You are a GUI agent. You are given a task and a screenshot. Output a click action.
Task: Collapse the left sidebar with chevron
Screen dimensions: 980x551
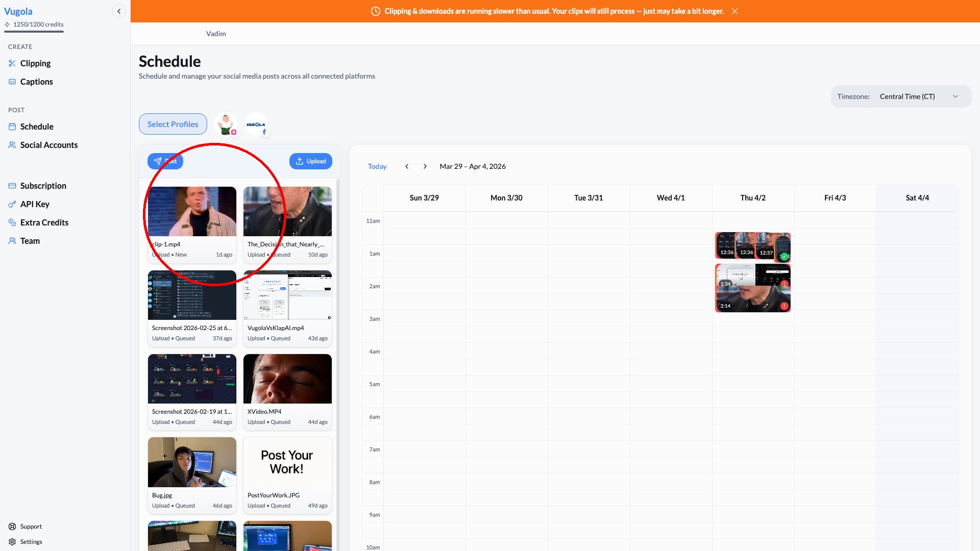pos(118,11)
